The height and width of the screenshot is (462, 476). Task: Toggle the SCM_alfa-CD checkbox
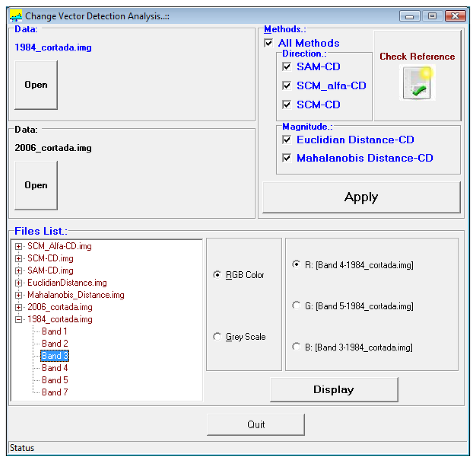click(287, 86)
